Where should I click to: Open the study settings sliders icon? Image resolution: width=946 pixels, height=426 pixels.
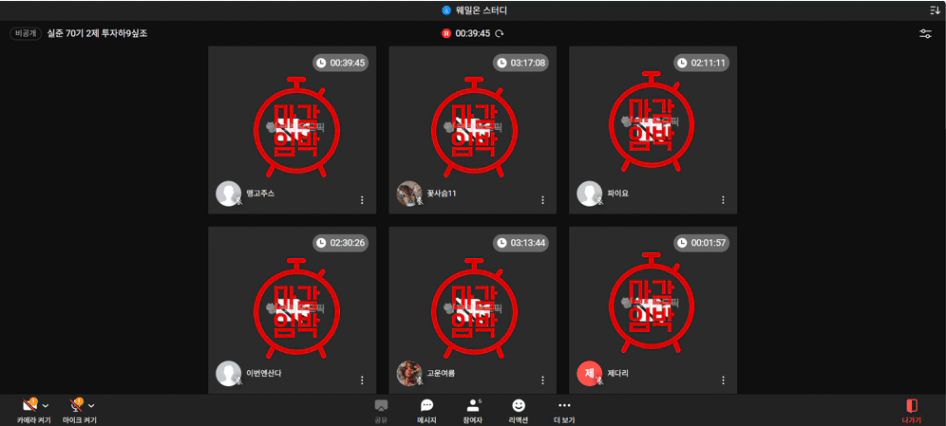pyautogui.click(x=925, y=34)
